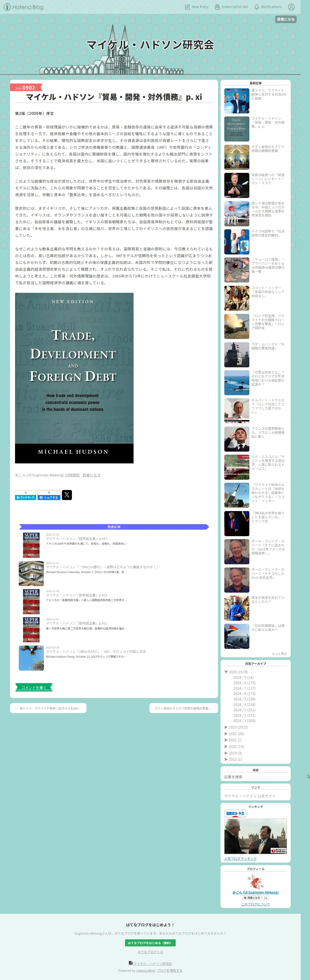Open sidebar article ドイツ州選挙で「右派政党が歴史的勝利」
The image size is (310, 980).
coord(268,233)
